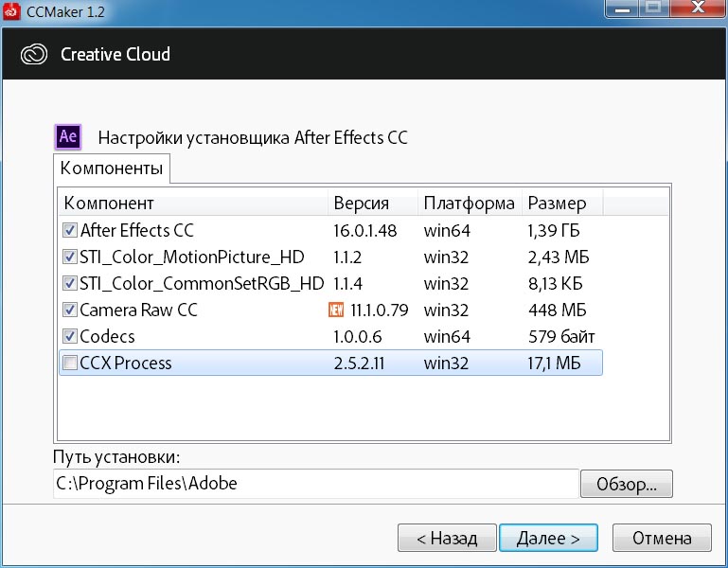Image resolution: width=728 pixels, height=568 pixels.
Task: Click the Creative Cloud logo icon
Action: point(34,54)
